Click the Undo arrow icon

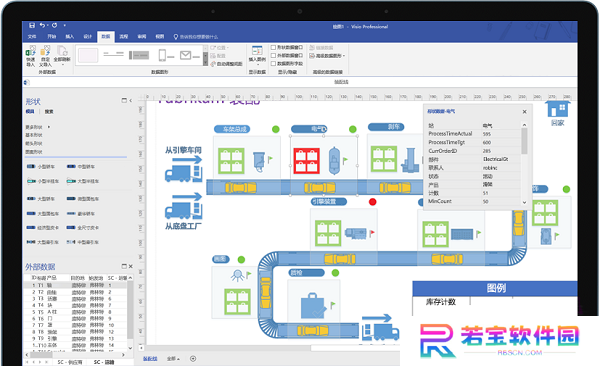pos(42,25)
